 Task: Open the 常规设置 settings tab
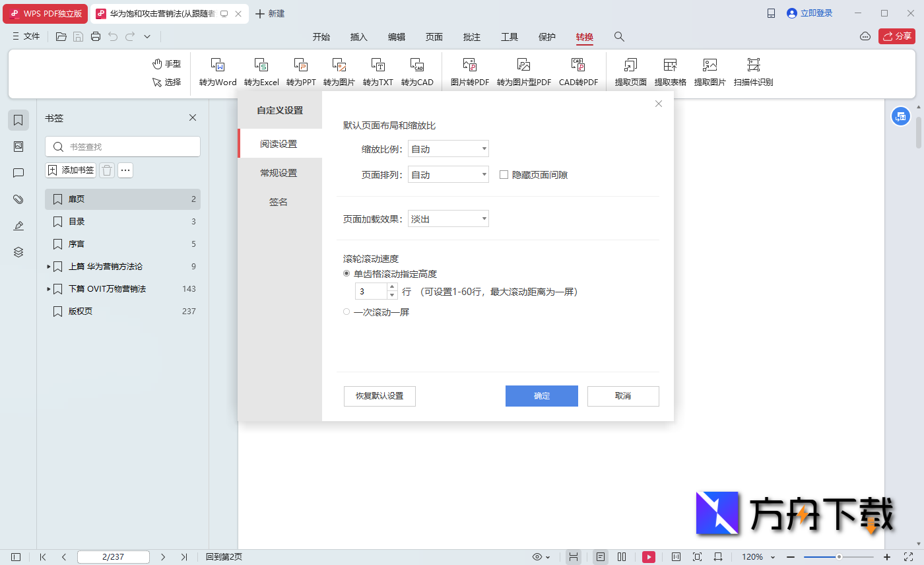(x=278, y=172)
